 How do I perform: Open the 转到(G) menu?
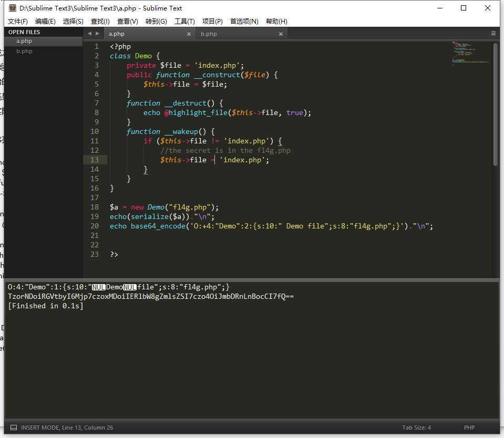pyautogui.click(x=156, y=21)
